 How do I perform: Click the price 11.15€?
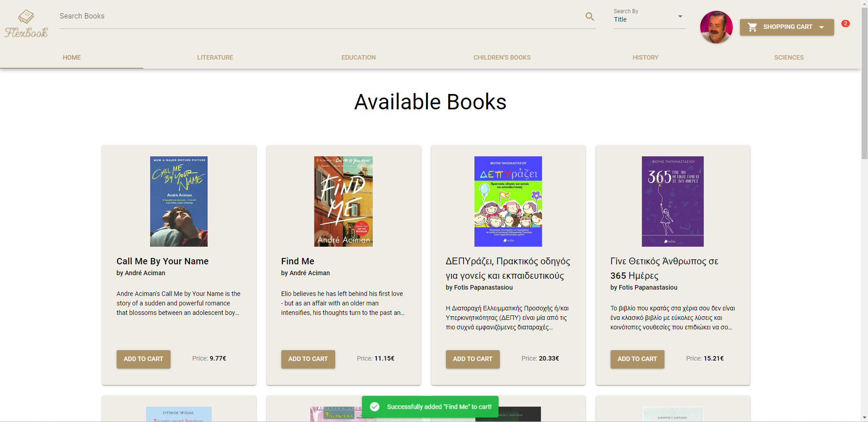pyautogui.click(x=384, y=358)
